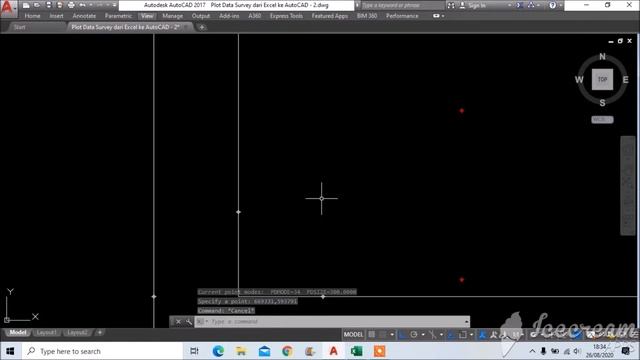Click the Windows taskbar search box
The width and height of the screenshot is (640, 360).
(x=101, y=351)
